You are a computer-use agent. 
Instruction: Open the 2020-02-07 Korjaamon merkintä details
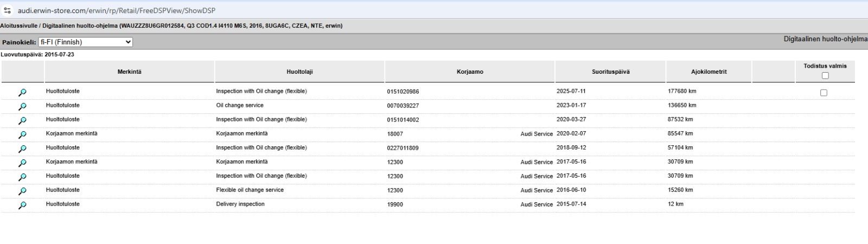click(22, 135)
